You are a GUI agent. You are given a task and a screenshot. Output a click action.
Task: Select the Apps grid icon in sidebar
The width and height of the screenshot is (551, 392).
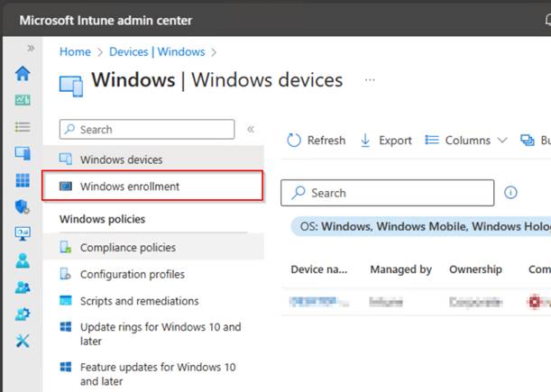click(23, 180)
